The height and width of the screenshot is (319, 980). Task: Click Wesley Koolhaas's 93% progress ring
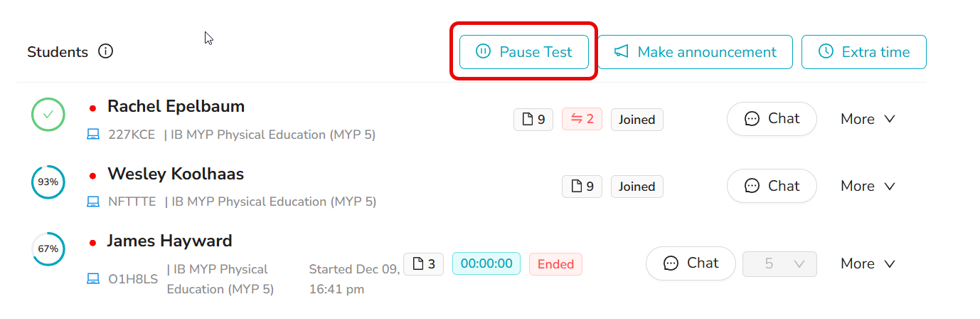[x=48, y=182]
